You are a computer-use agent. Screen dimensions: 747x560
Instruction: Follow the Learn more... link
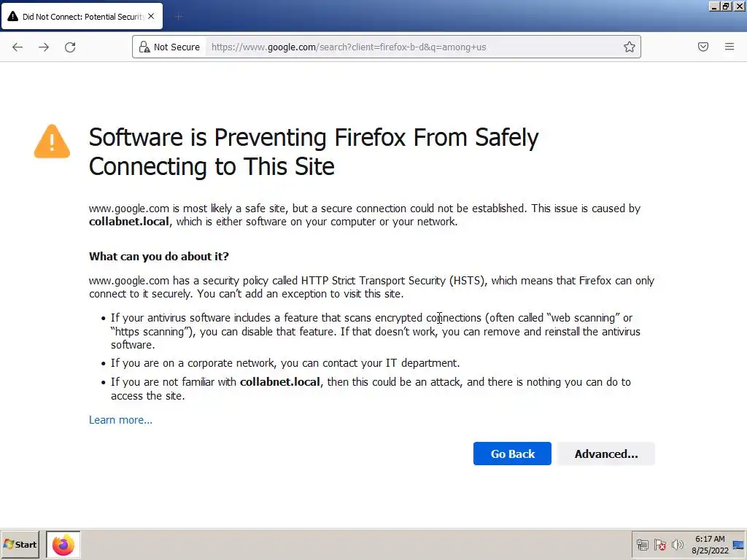click(x=120, y=420)
